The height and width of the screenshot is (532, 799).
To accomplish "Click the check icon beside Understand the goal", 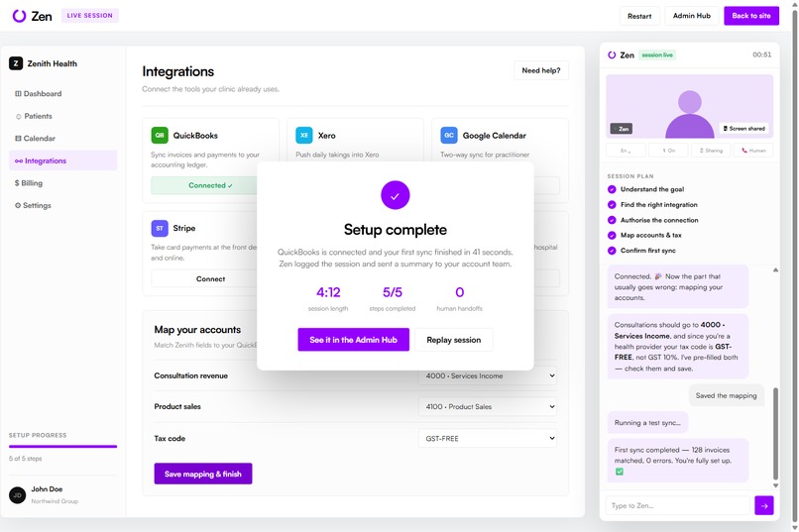I will 612,189.
